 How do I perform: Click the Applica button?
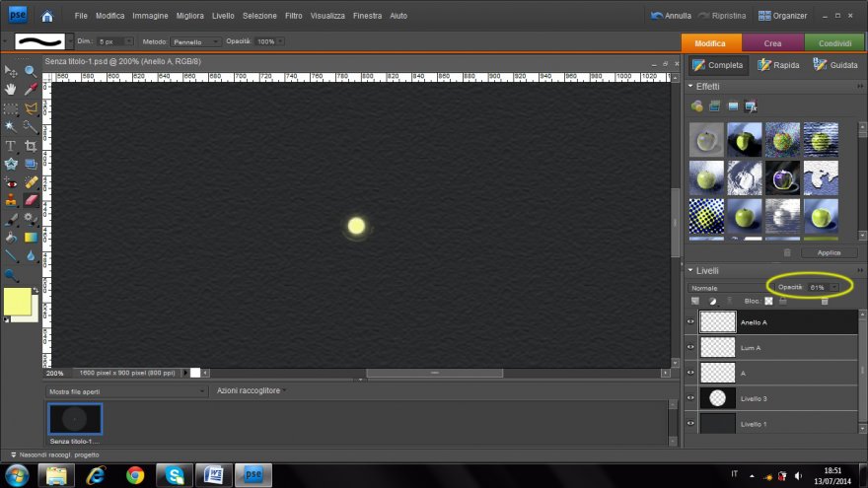pyautogui.click(x=829, y=252)
